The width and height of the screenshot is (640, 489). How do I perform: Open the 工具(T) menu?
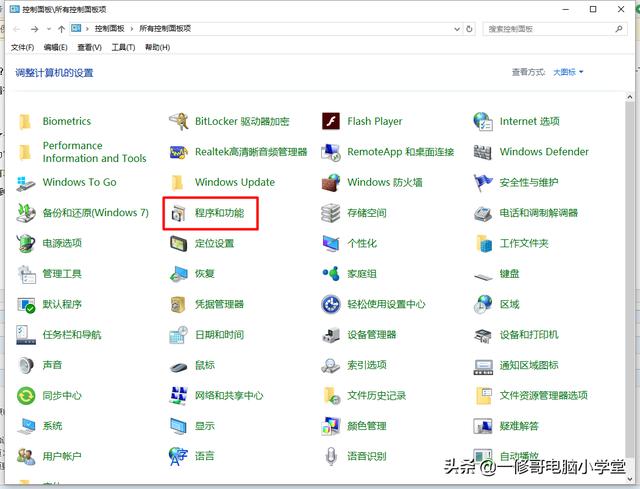click(x=123, y=47)
